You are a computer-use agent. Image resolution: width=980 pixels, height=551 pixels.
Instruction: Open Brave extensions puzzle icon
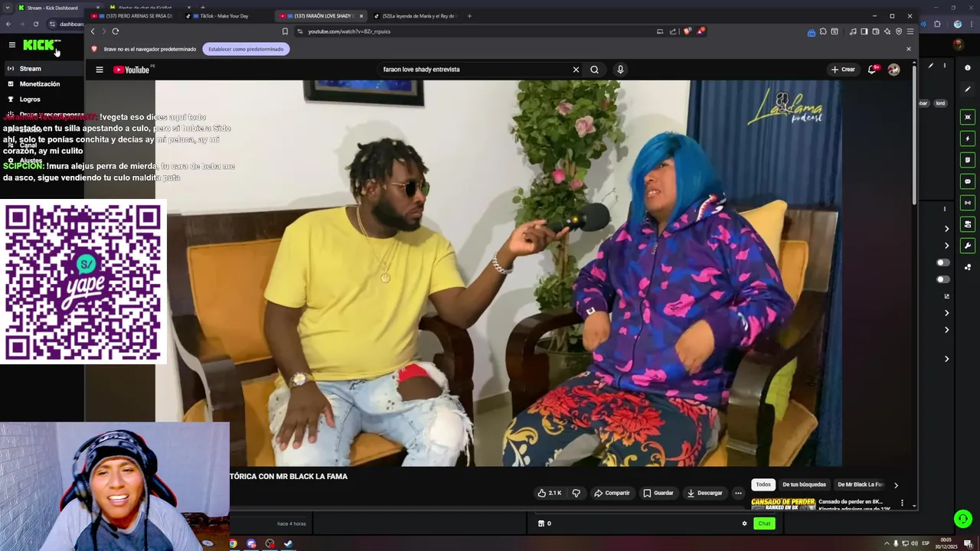pos(823,31)
